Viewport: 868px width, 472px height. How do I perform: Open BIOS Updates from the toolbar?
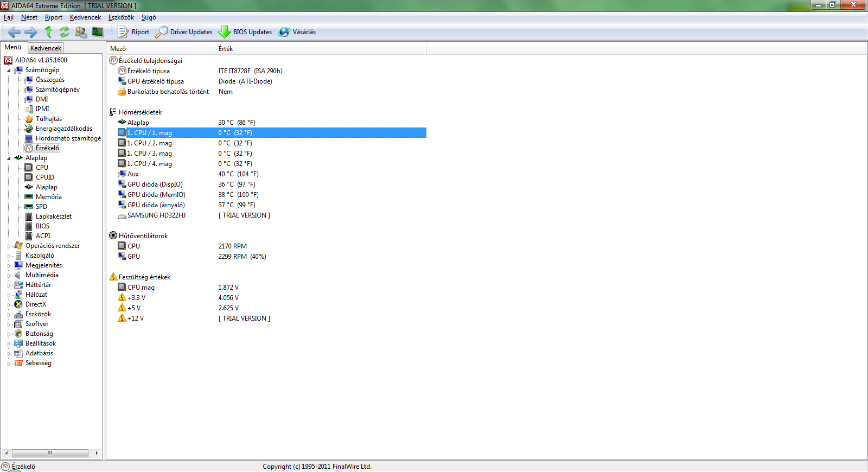(245, 32)
